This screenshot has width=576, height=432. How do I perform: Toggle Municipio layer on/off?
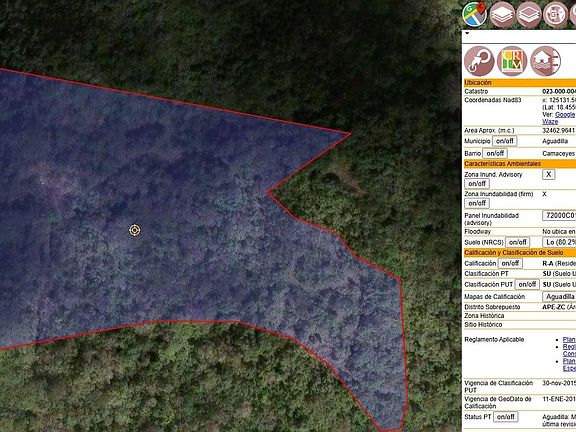coord(504,141)
